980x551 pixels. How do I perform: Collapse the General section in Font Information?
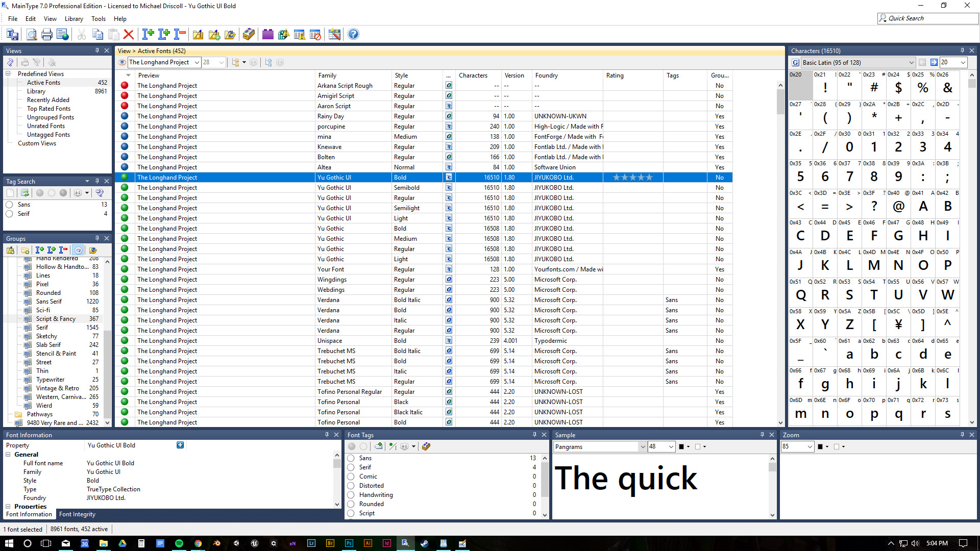(8, 455)
